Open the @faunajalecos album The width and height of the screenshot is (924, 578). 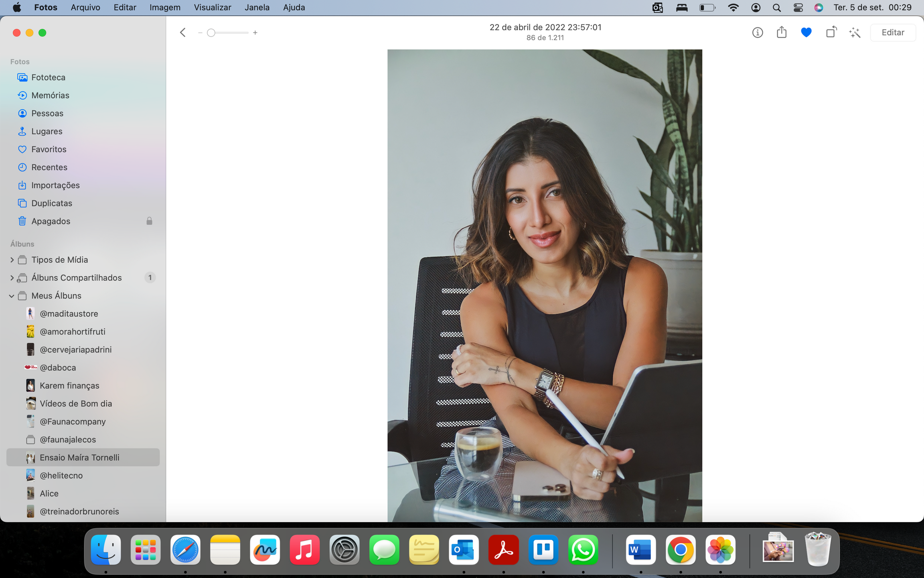pos(83,440)
